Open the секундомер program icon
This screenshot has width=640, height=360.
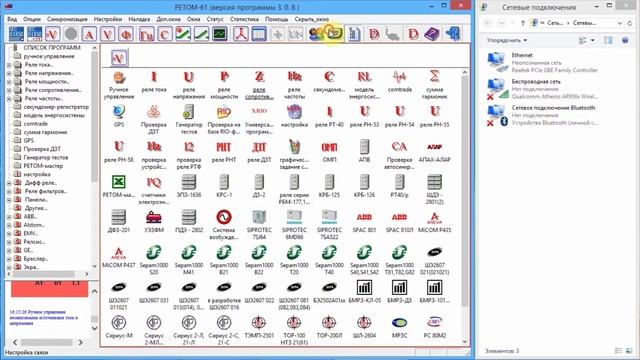click(x=329, y=82)
